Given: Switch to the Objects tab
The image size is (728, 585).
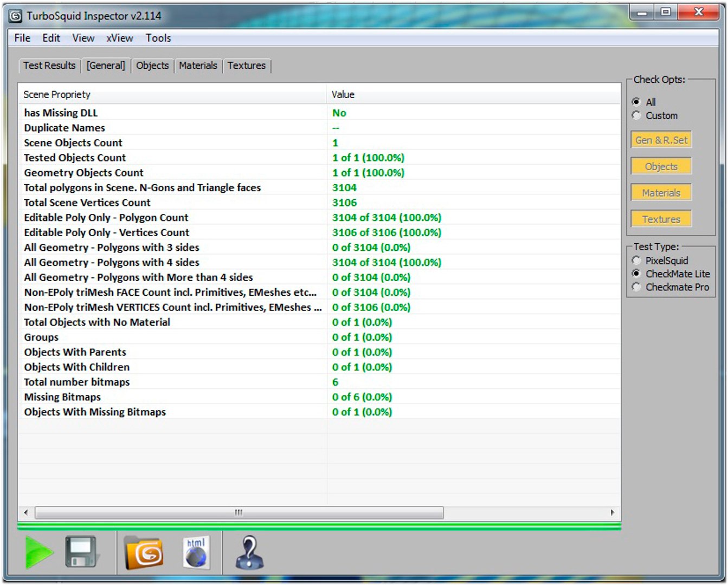Looking at the screenshot, I should [152, 66].
